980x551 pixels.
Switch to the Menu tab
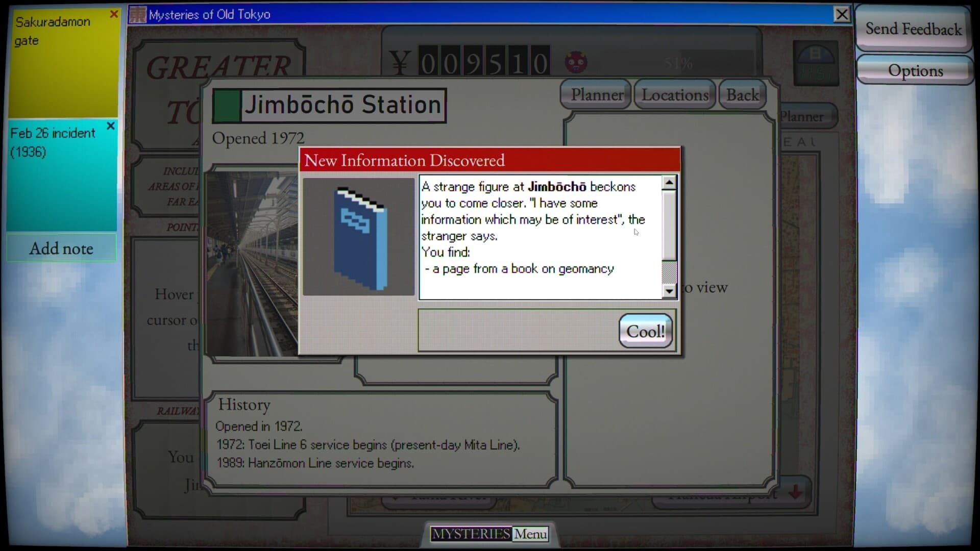tap(530, 534)
